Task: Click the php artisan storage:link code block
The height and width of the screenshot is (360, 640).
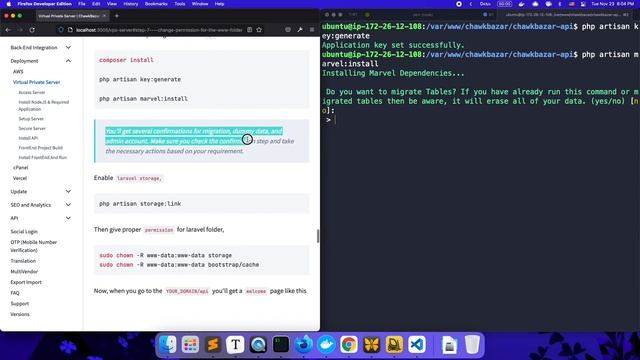Action: 202,203
